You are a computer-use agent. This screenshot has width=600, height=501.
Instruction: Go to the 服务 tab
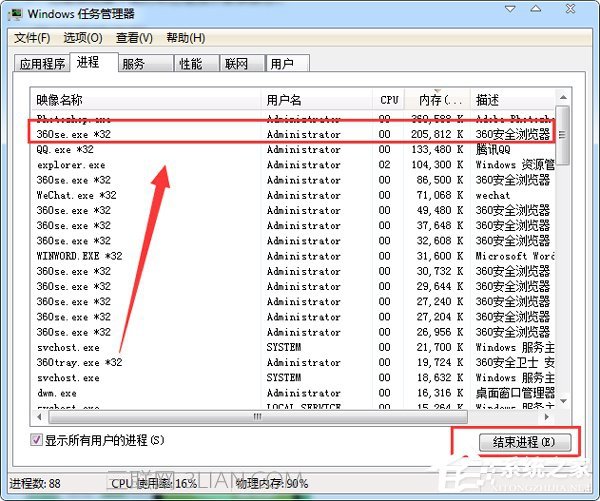pos(133,64)
